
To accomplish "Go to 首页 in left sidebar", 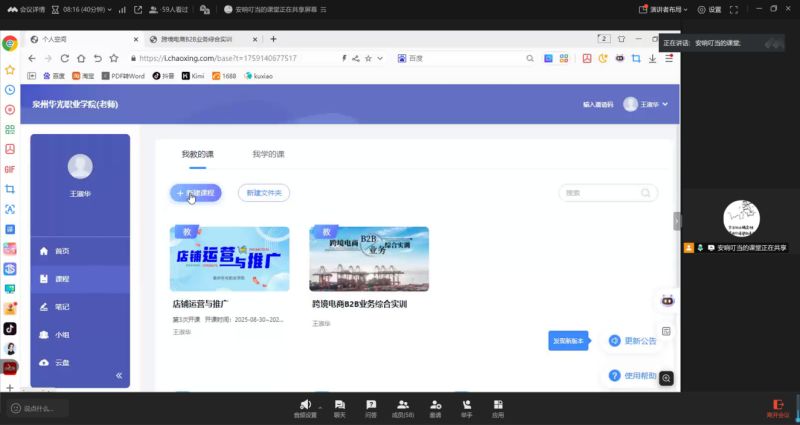I will coord(80,251).
